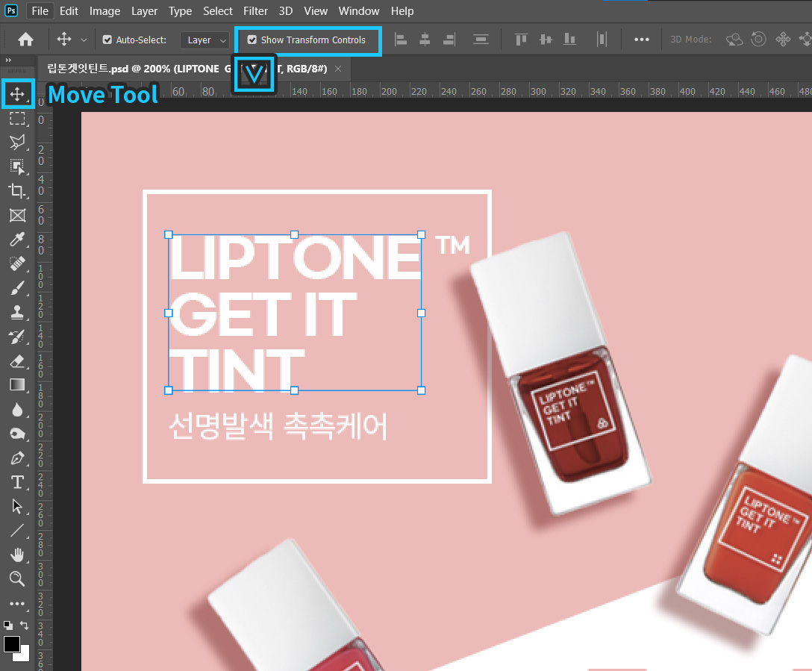Select the History Brush tool

[x=17, y=337]
